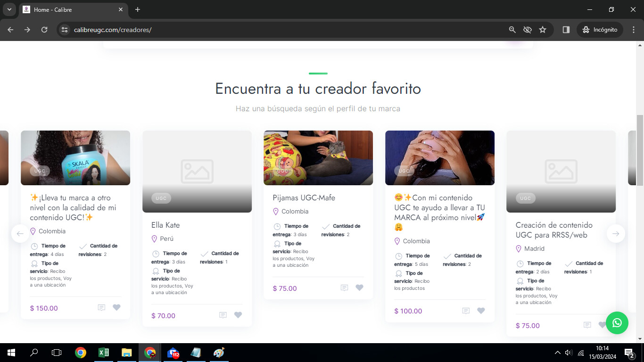Image resolution: width=644 pixels, height=362 pixels.
Task: Click the address bar URL
Action: coord(113,30)
